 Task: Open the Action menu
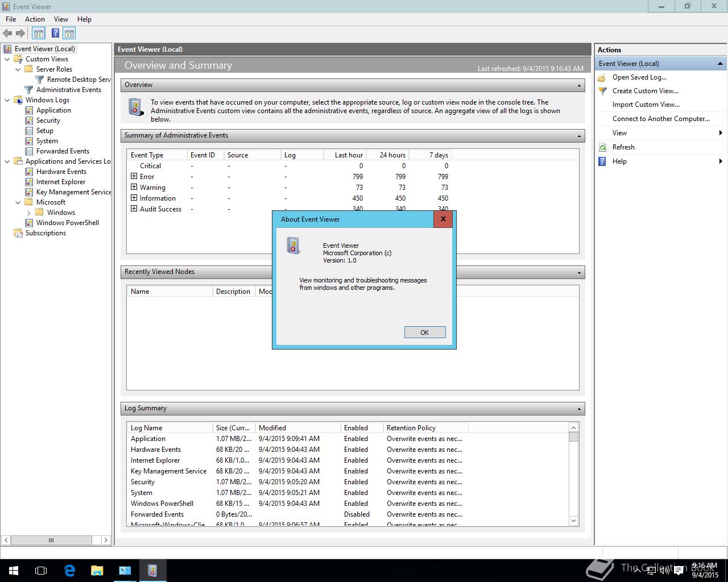click(35, 19)
